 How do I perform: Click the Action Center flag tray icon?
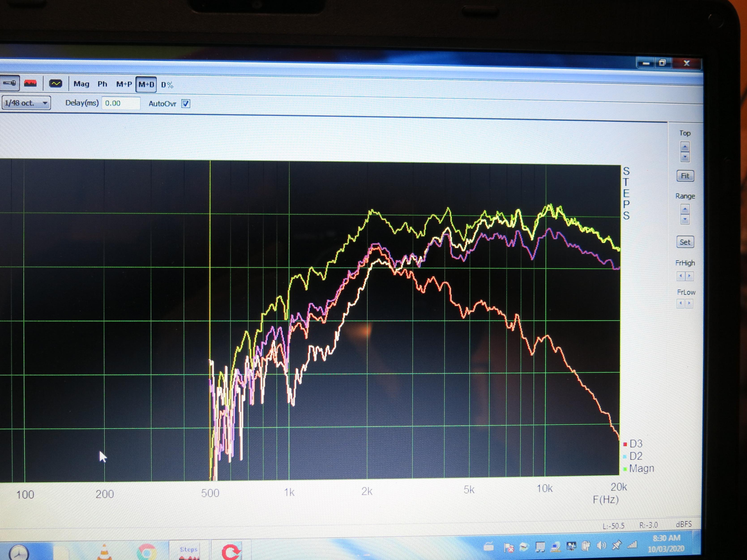(x=509, y=547)
